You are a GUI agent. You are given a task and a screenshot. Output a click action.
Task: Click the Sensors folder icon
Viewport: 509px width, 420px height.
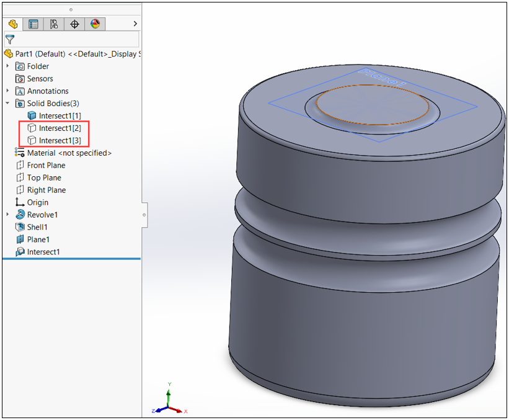click(x=19, y=78)
